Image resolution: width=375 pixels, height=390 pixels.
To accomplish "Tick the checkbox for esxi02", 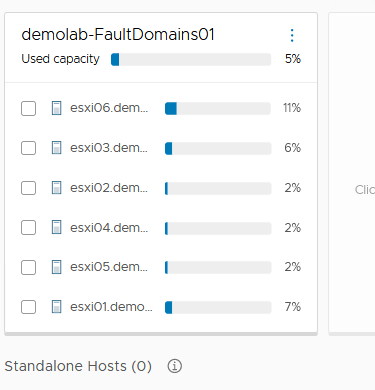I will coord(28,188).
